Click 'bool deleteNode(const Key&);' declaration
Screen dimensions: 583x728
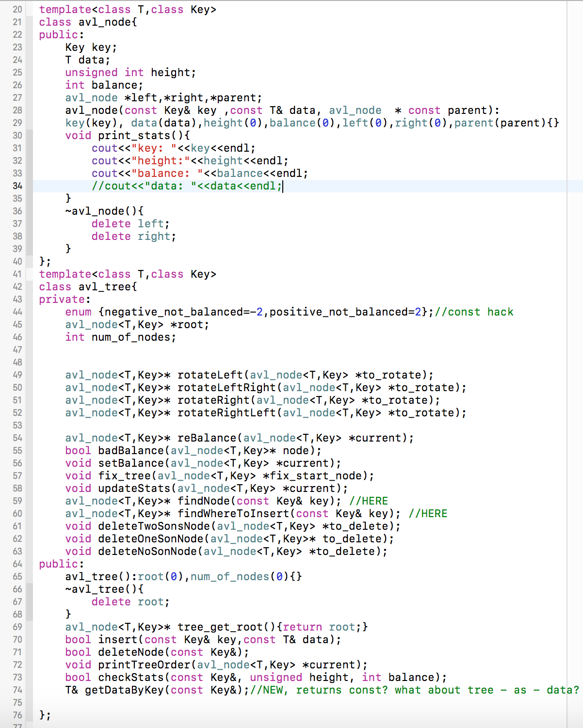coord(157,652)
